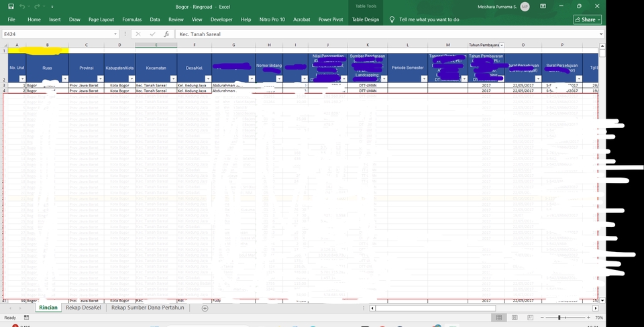
Task: Open the 'No. Urut' filter dropdown
Action: [22, 78]
